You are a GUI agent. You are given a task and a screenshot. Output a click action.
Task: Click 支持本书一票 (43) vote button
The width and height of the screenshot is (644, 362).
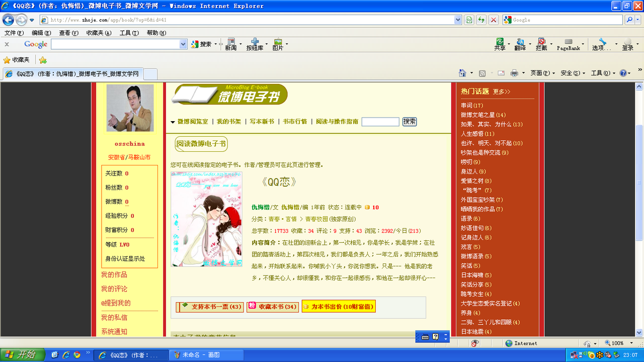[x=210, y=307]
